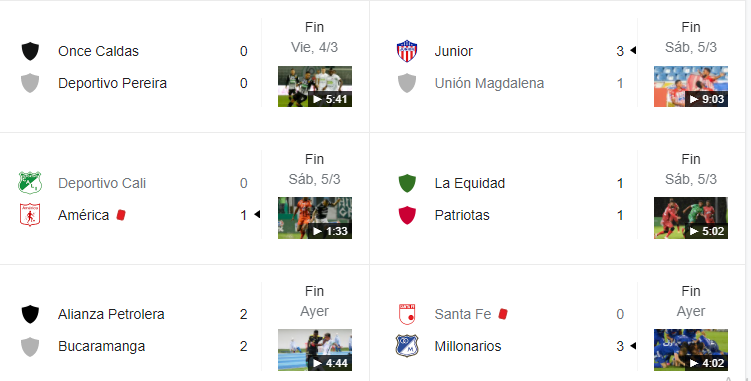Click the Santa Fe team crest

407,314
